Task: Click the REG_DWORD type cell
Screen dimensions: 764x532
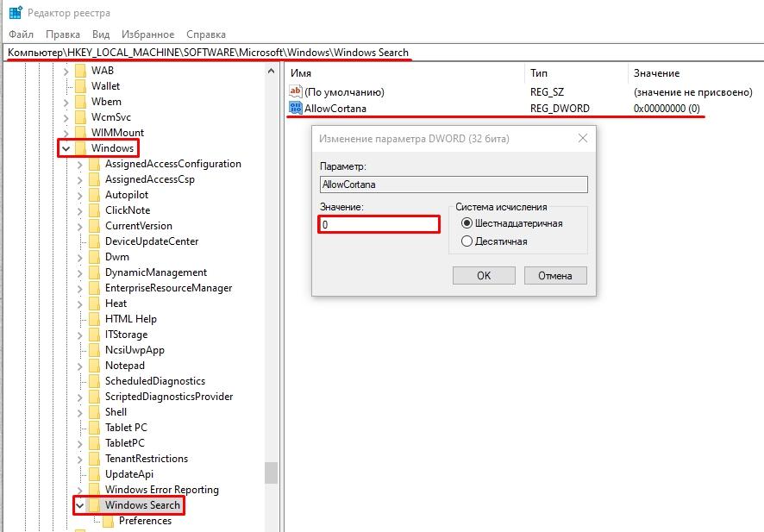Action: 560,108
